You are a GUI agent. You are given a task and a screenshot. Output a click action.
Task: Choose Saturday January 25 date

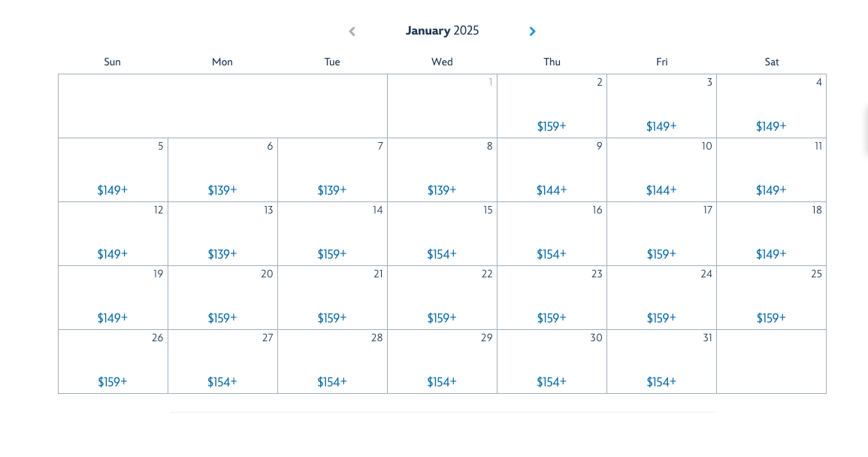(771, 298)
